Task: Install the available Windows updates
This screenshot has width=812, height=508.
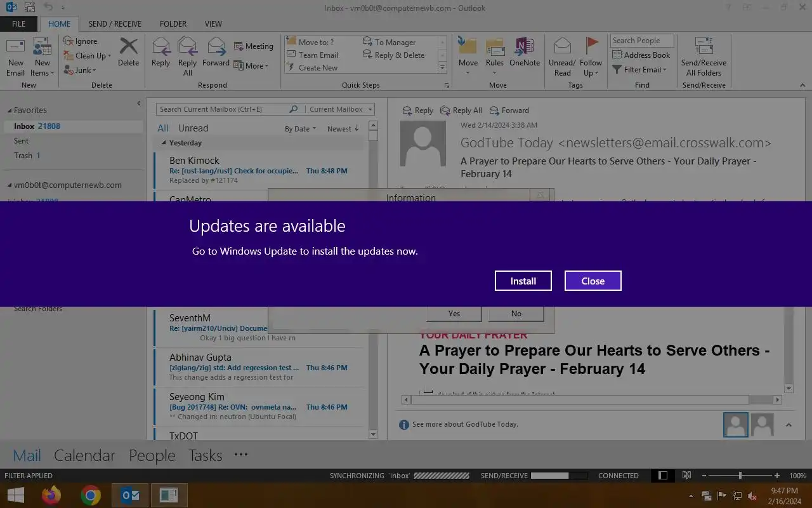Action: pyautogui.click(x=523, y=281)
